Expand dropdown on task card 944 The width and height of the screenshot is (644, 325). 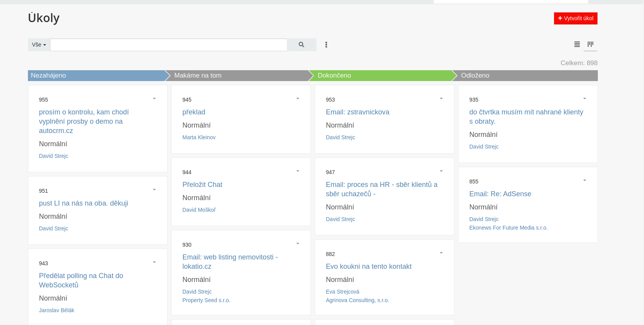pyautogui.click(x=298, y=171)
